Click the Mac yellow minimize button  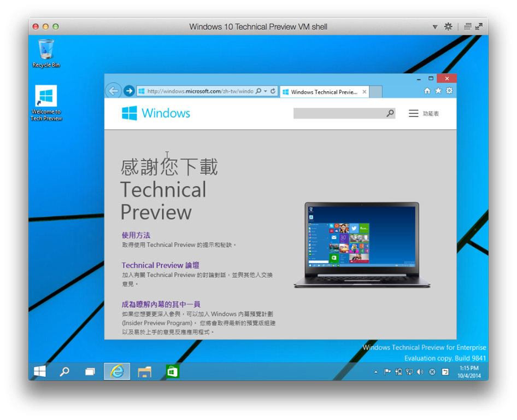[46, 26]
